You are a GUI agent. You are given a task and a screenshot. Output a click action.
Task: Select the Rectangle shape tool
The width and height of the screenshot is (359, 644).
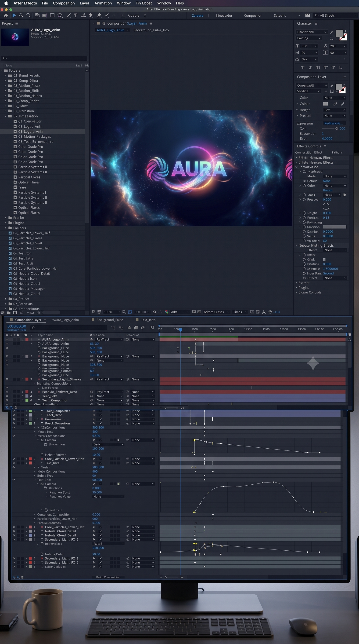coord(52,15)
